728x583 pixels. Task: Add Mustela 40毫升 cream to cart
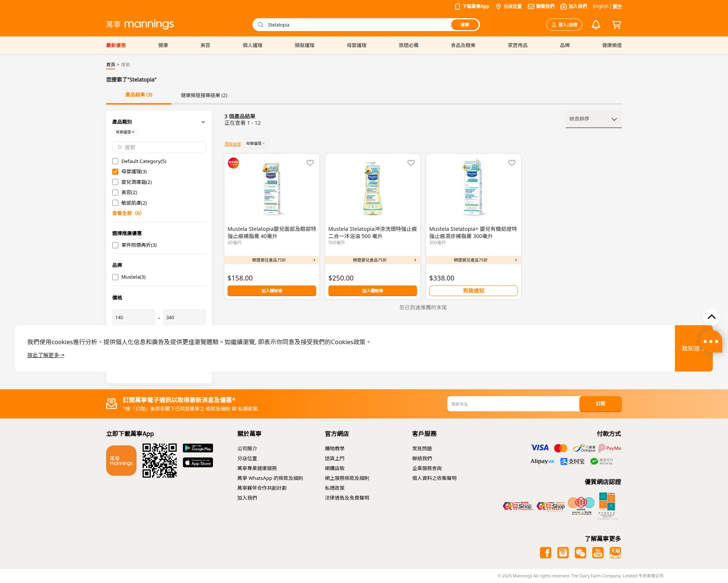pyautogui.click(x=272, y=291)
